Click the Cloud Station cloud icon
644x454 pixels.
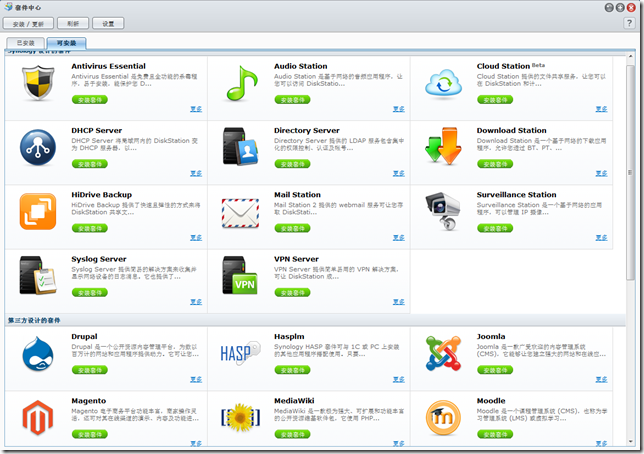(x=444, y=83)
